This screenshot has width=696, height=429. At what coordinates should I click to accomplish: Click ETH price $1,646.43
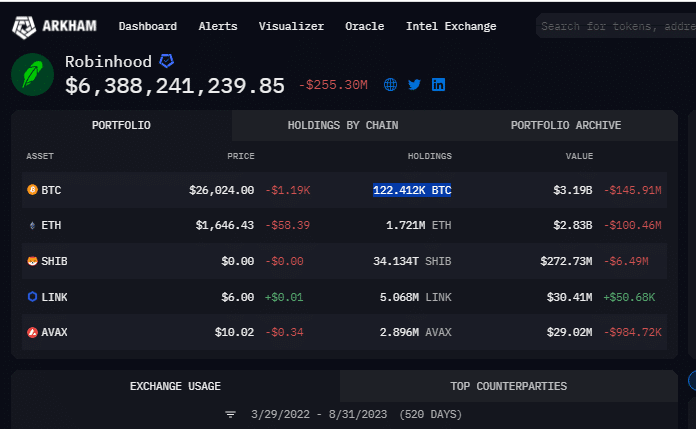pyautogui.click(x=225, y=226)
